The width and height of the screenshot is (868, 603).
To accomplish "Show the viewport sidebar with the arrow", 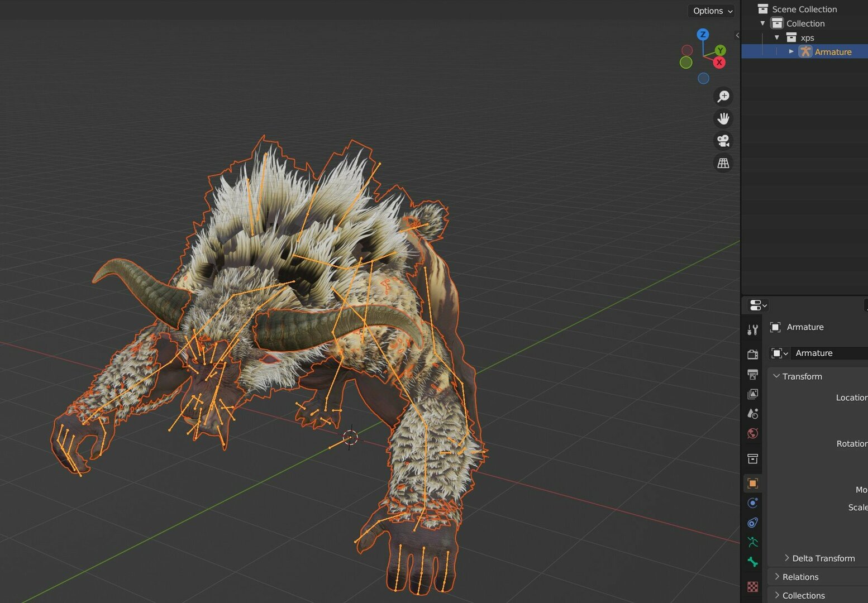I will (737, 35).
